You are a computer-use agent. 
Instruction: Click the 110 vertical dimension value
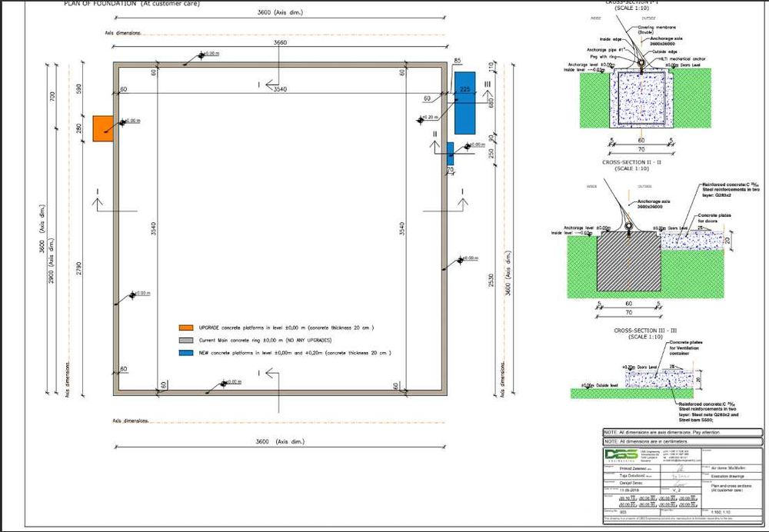[491, 66]
